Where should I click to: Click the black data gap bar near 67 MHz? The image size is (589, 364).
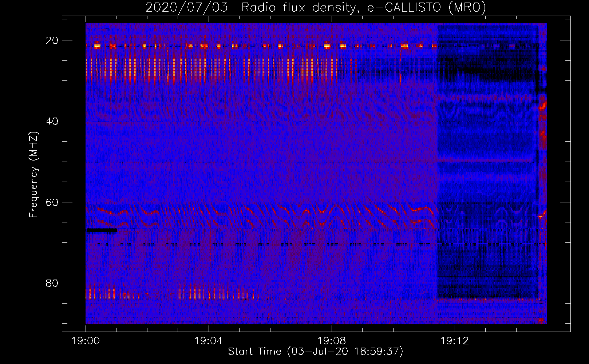(x=102, y=230)
